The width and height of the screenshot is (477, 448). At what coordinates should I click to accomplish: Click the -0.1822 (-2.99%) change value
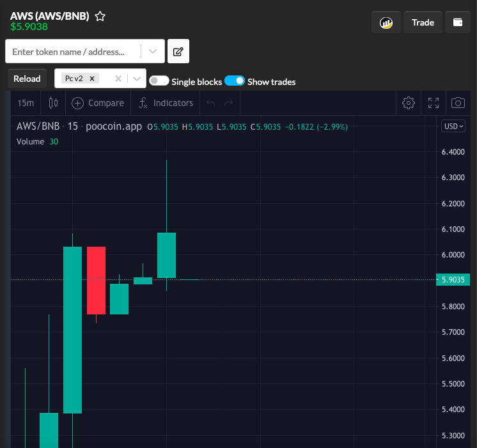point(316,127)
